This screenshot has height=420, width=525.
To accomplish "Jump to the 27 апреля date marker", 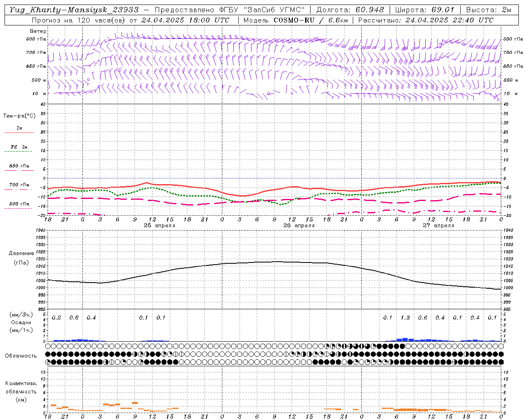I will pyautogui.click(x=438, y=226).
